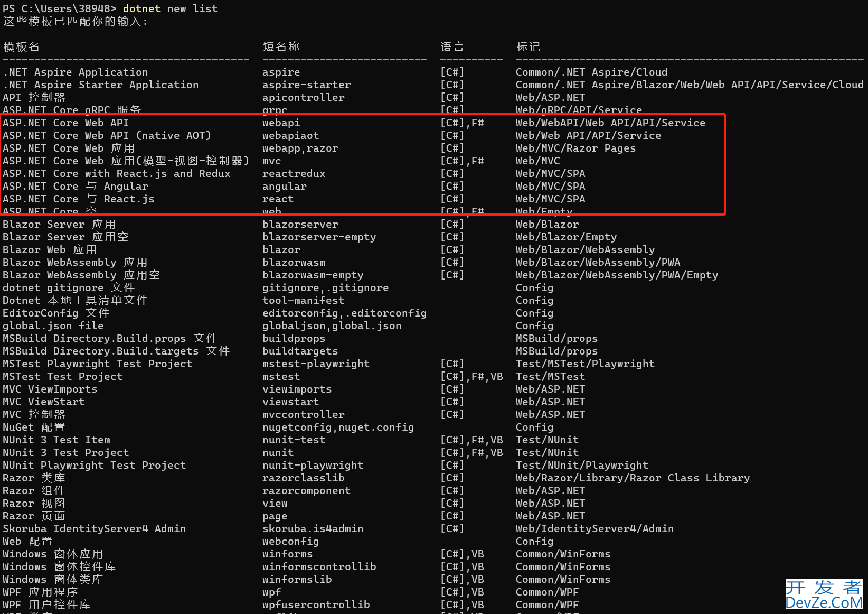Screen dimensions: 868x614
Task: Click the 'globaljson,global.json' short name
Action: [332, 325]
